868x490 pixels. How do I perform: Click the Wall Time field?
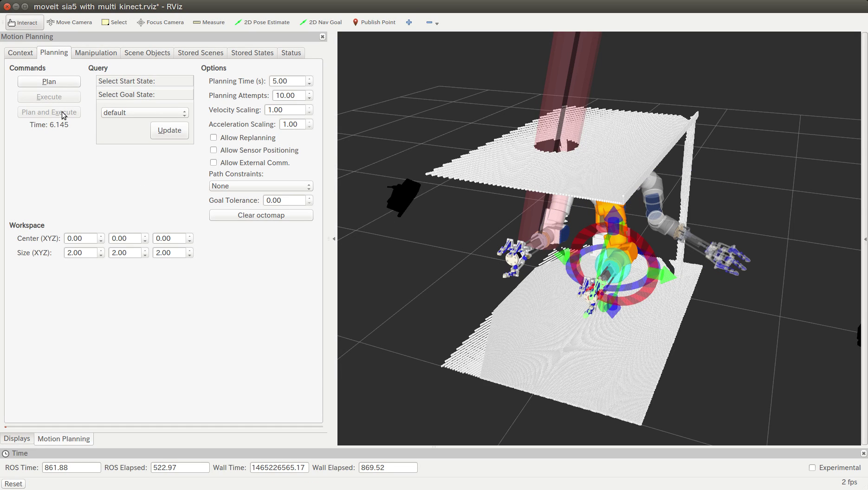pos(279,468)
